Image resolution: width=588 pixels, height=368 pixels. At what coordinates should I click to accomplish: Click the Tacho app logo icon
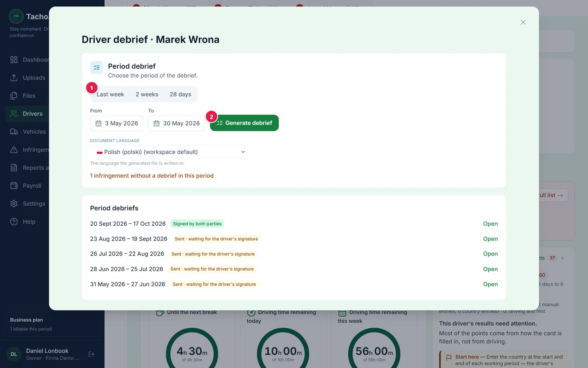16,16
